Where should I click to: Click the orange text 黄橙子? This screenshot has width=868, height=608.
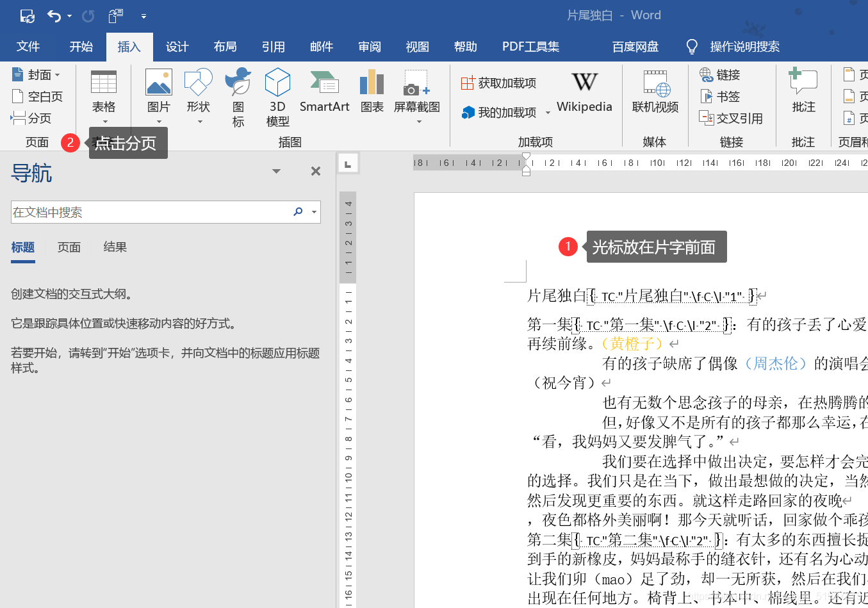[x=632, y=344]
